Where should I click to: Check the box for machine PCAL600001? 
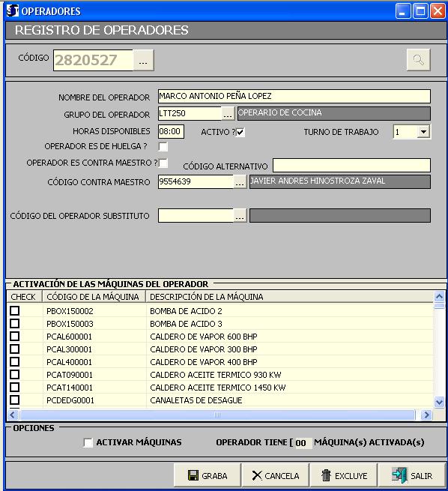coord(15,337)
